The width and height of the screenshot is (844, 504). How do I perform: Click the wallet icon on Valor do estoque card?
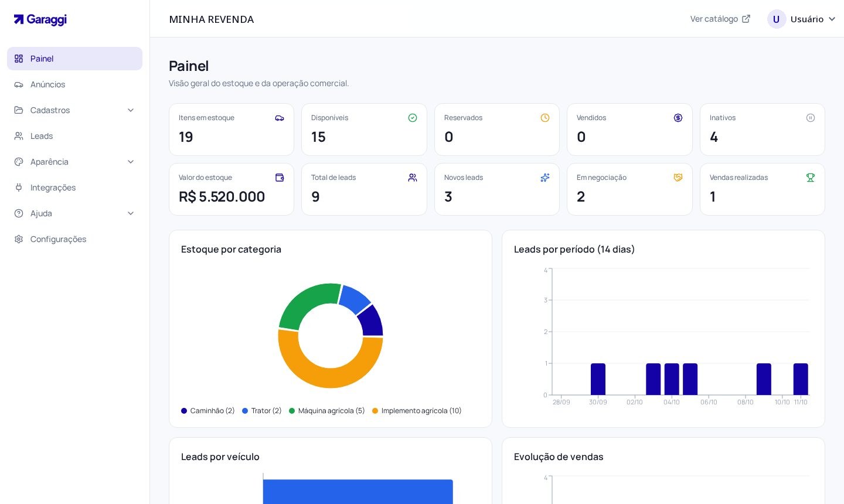click(x=280, y=178)
